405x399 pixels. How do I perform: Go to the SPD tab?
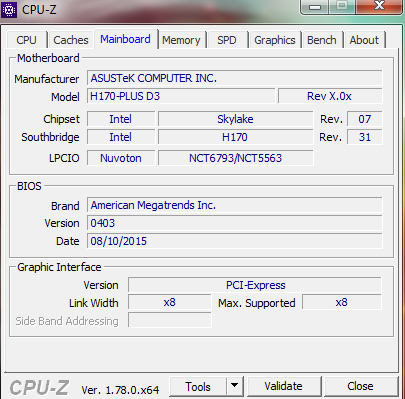coord(227,40)
